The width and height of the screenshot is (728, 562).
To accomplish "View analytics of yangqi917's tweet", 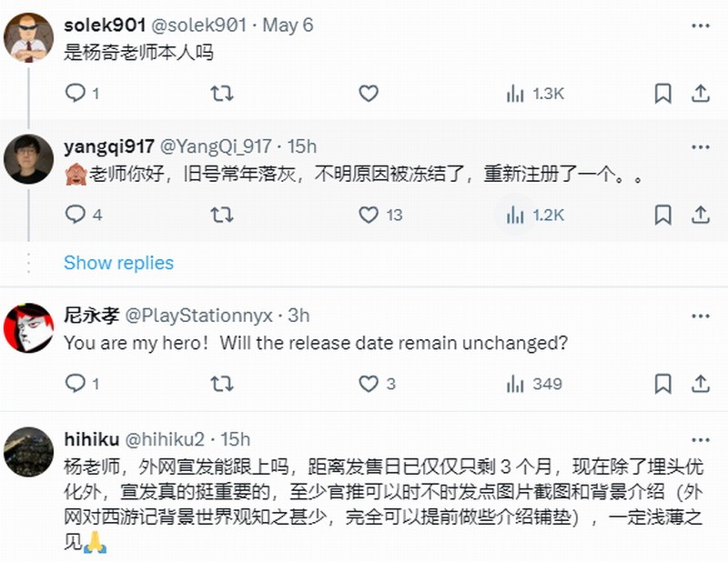I will (x=515, y=215).
